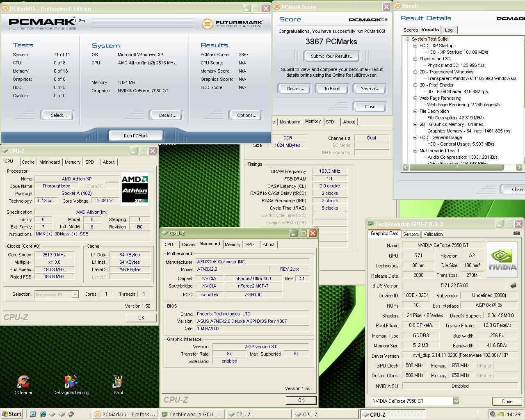The height and width of the screenshot is (420, 525).
Task: Open SPD tab in the CPU-Z mainboard window
Action: pos(250,244)
